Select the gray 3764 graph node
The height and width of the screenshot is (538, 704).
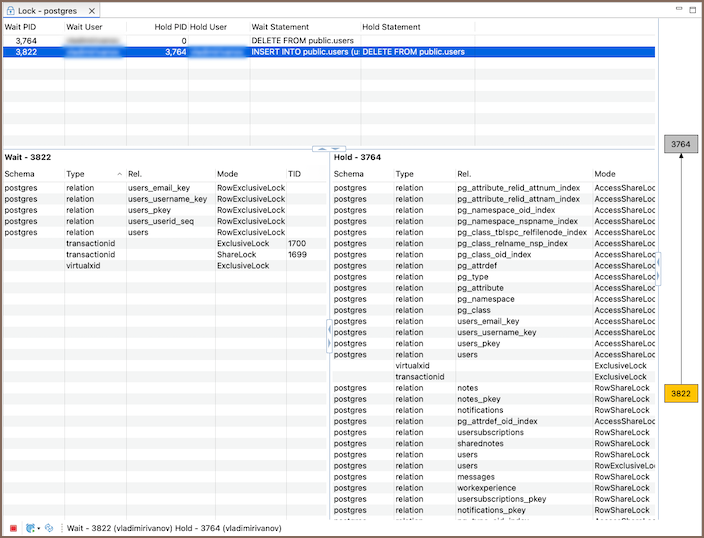(x=680, y=144)
